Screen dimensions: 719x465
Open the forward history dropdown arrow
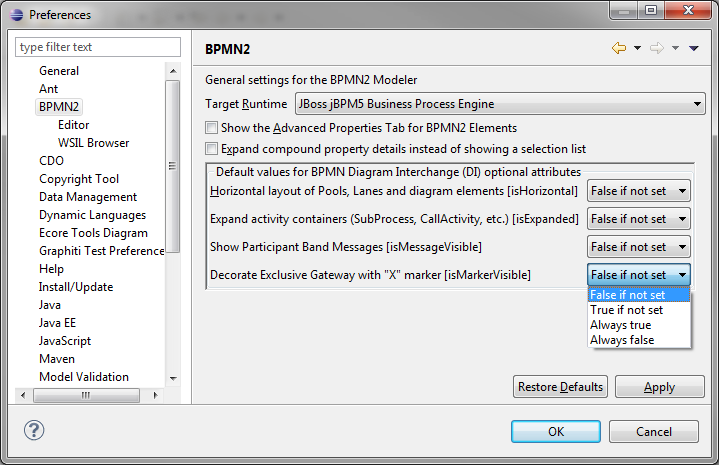(x=675, y=48)
